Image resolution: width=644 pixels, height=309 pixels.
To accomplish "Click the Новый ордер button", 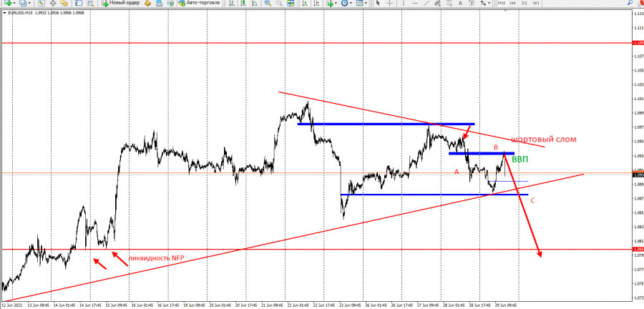I will click(x=121, y=3).
